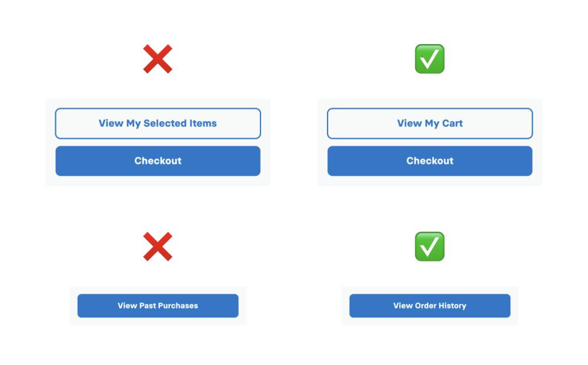Viewport: 588px width, 365px height.
Task: Click Checkout below View My Cart
Action: pos(430,161)
